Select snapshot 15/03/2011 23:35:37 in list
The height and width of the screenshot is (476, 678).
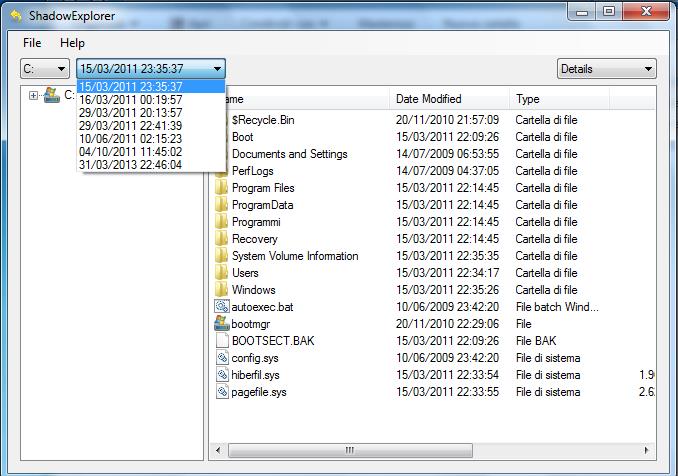coord(151,86)
